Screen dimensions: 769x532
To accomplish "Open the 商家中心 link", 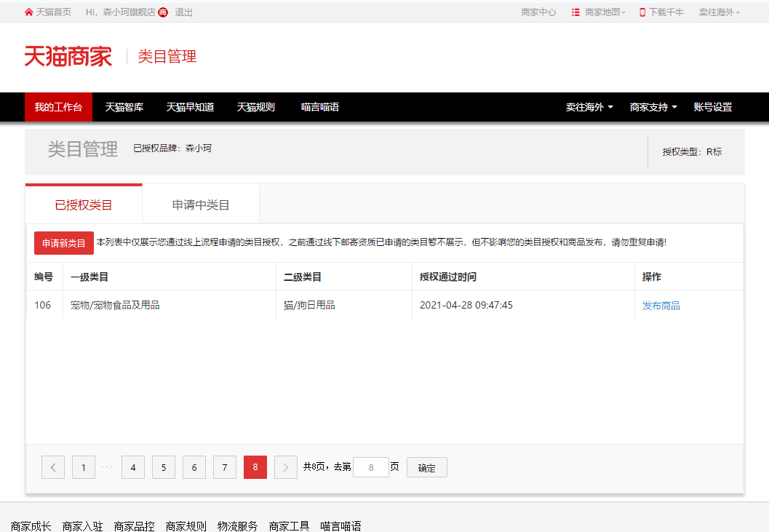I will [538, 12].
